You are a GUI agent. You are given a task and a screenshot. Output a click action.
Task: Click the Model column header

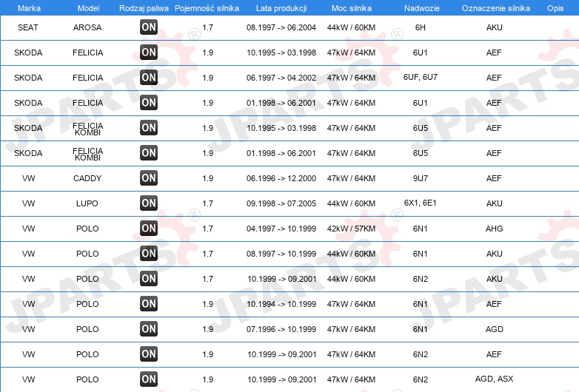point(88,8)
